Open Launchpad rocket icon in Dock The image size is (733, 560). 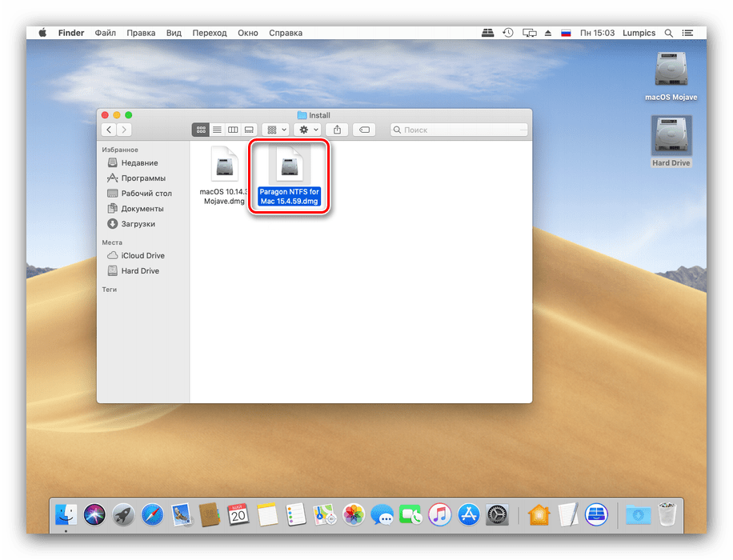click(x=123, y=515)
